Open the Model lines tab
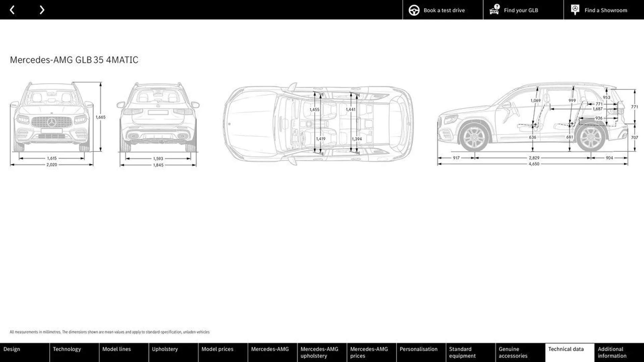Image resolution: width=644 pixels, height=362 pixels. tap(124, 352)
